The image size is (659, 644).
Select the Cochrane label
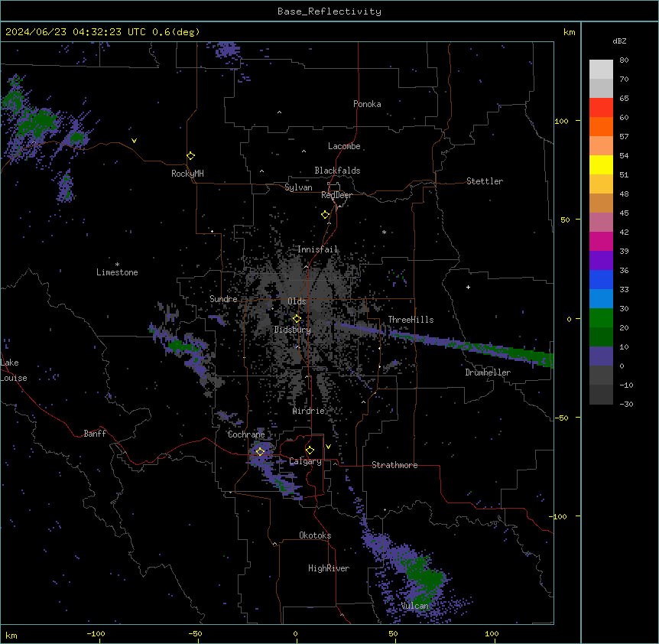(x=246, y=434)
